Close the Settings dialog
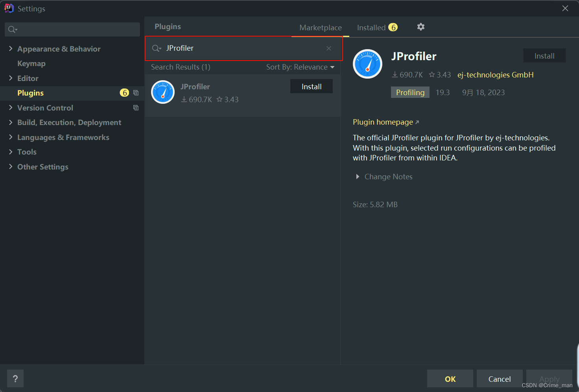Screen dimensions: 579x392 565,8
